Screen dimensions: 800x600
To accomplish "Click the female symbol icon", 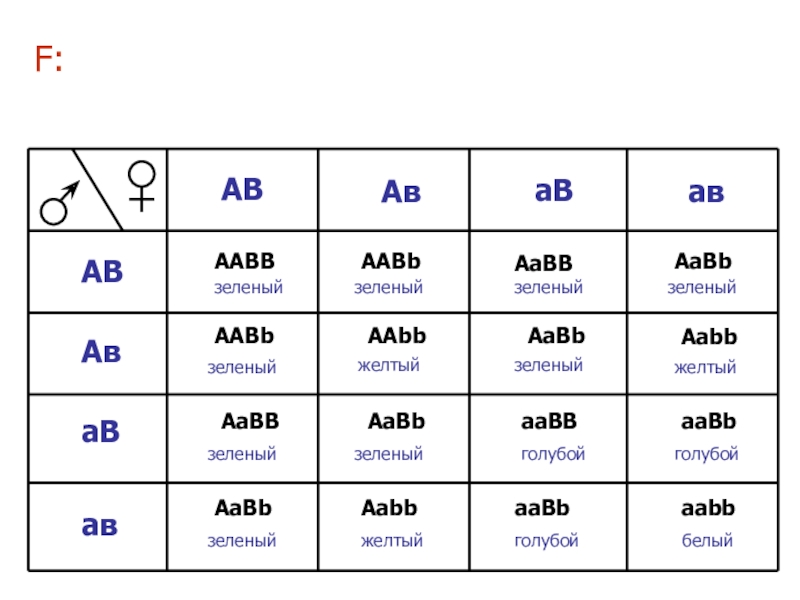I will click(142, 186).
